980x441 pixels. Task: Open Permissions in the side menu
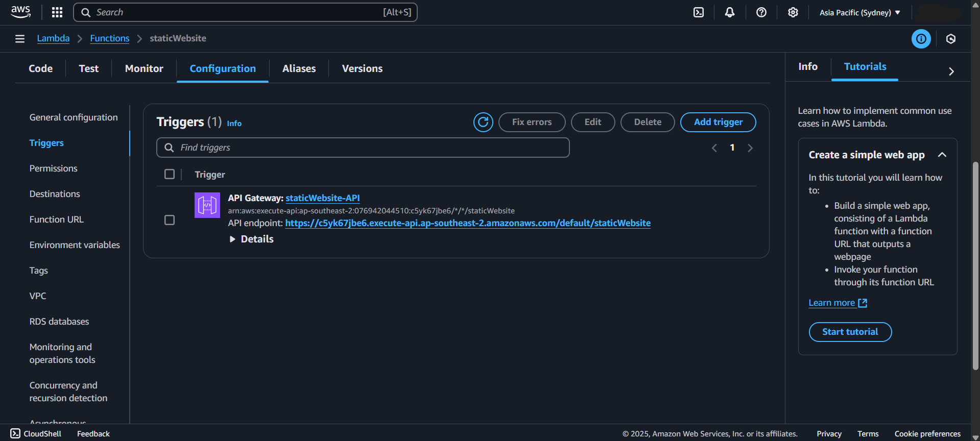(x=54, y=168)
